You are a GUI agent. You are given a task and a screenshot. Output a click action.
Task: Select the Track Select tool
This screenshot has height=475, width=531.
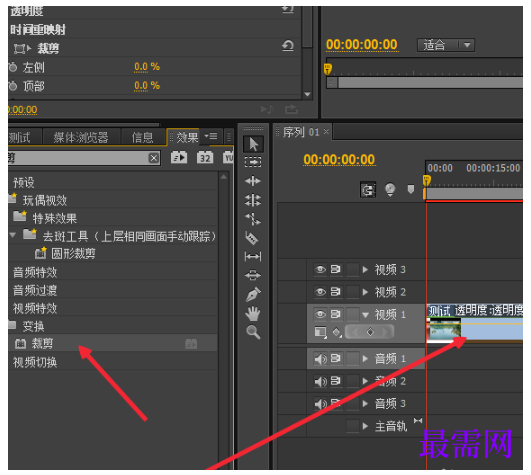click(x=253, y=163)
